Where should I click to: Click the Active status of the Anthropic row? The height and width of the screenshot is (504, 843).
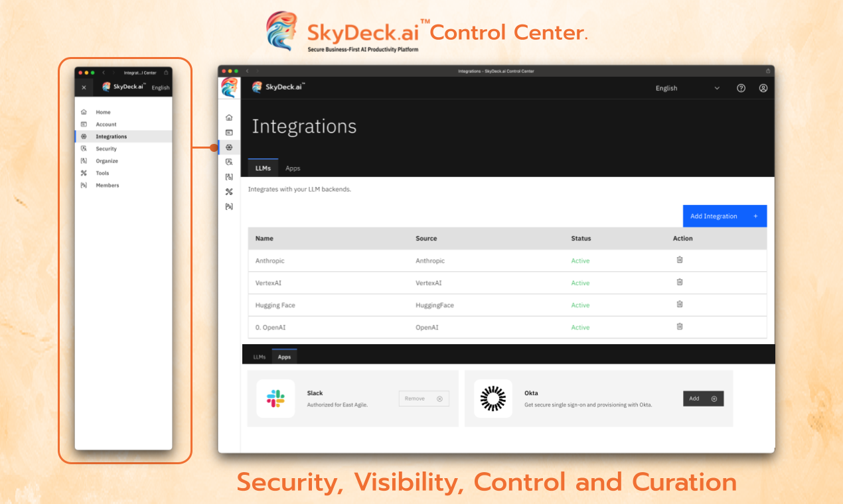click(x=580, y=261)
